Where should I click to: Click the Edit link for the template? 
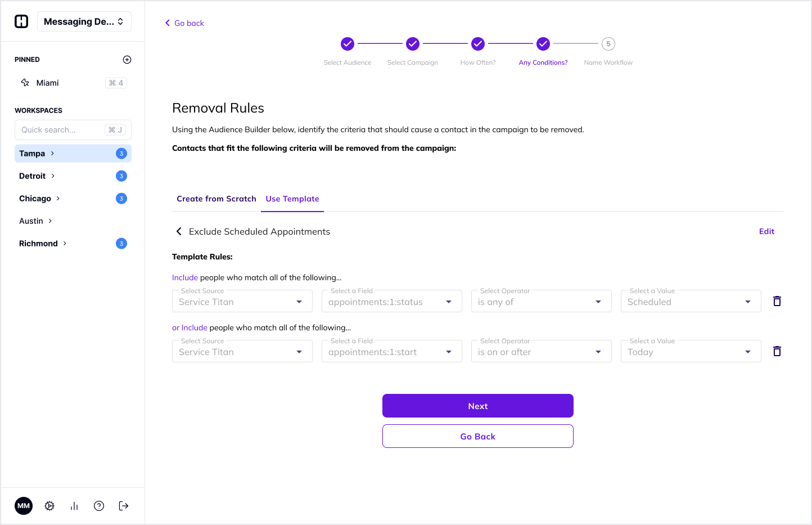(x=766, y=231)
